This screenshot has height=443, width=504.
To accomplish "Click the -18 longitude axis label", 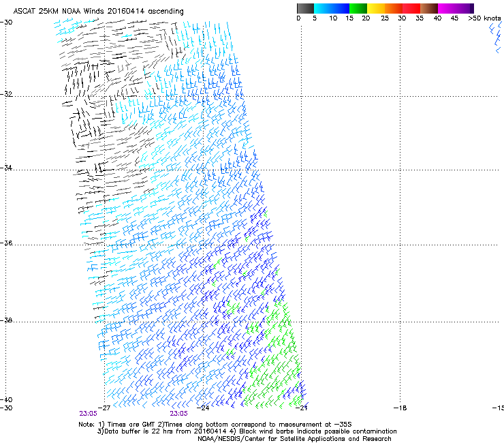I will 400,408.
